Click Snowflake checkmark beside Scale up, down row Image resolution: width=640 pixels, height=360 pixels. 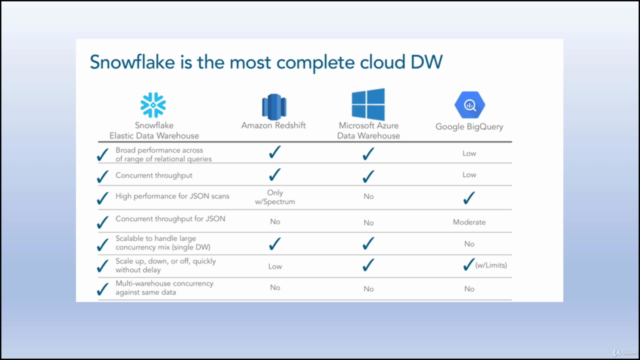click(103, 266)
